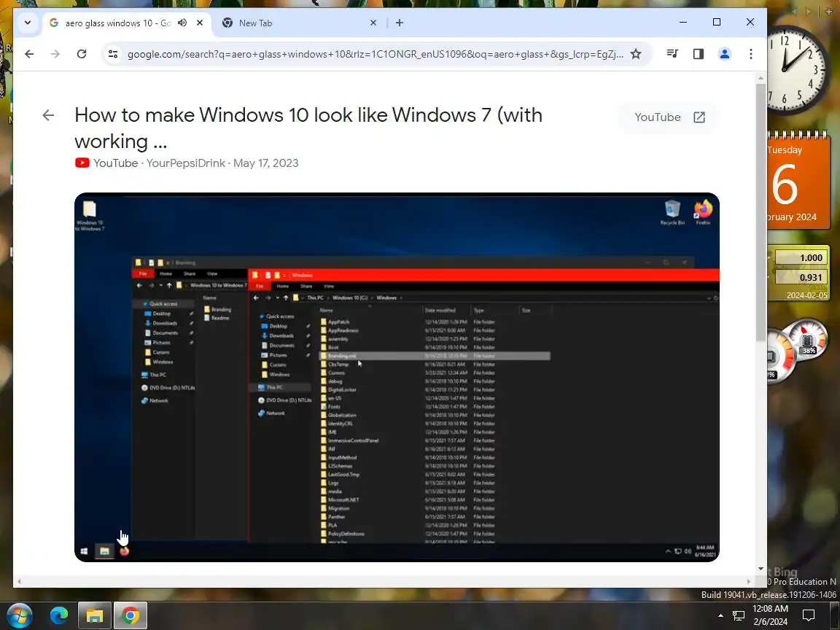Click the vertical page scrollbar thumb
The height and width of the screenshot is (630, 840).
point(761,211)
